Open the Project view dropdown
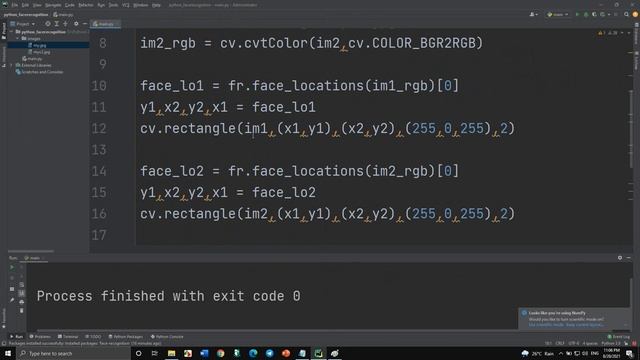Viewport: 640px width, 360px height. (23, 24)
